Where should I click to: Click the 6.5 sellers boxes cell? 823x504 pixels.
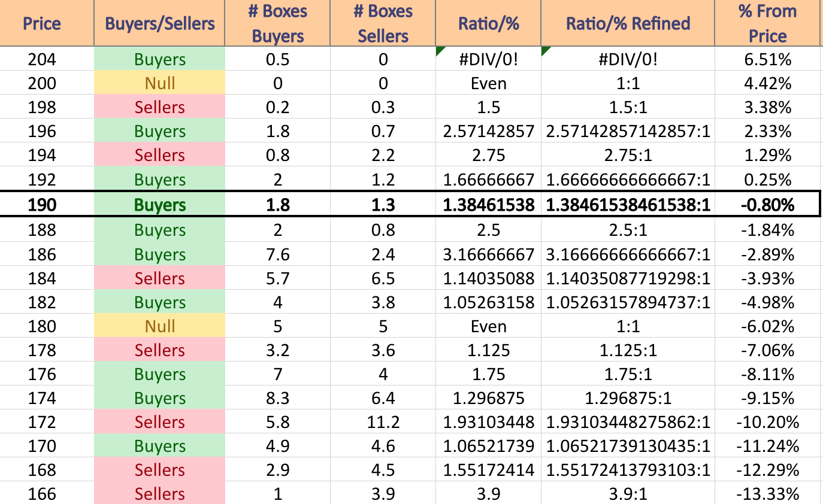click(x=383, y=278)
